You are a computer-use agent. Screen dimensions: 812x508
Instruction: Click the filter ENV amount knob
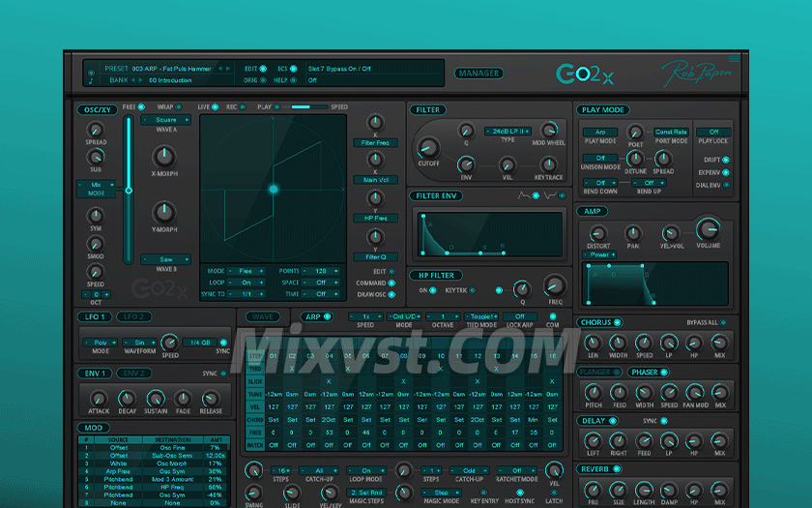point(466,164)
